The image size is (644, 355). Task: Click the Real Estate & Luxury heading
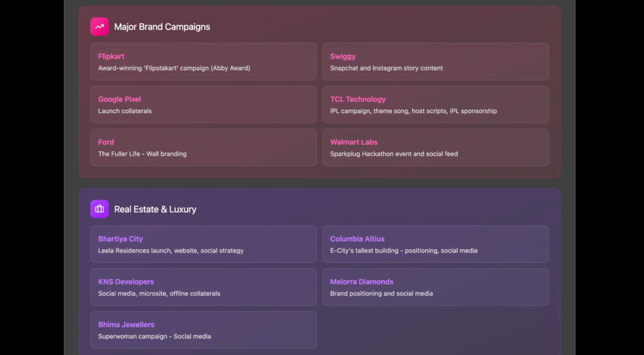click(x=155, y=209)
